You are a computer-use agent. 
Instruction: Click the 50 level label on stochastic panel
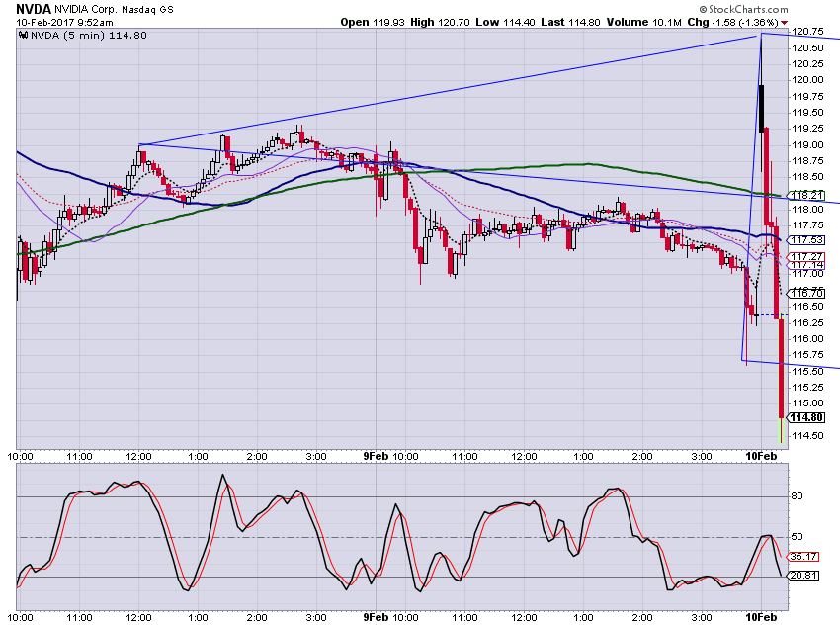[x=798, y=537]
